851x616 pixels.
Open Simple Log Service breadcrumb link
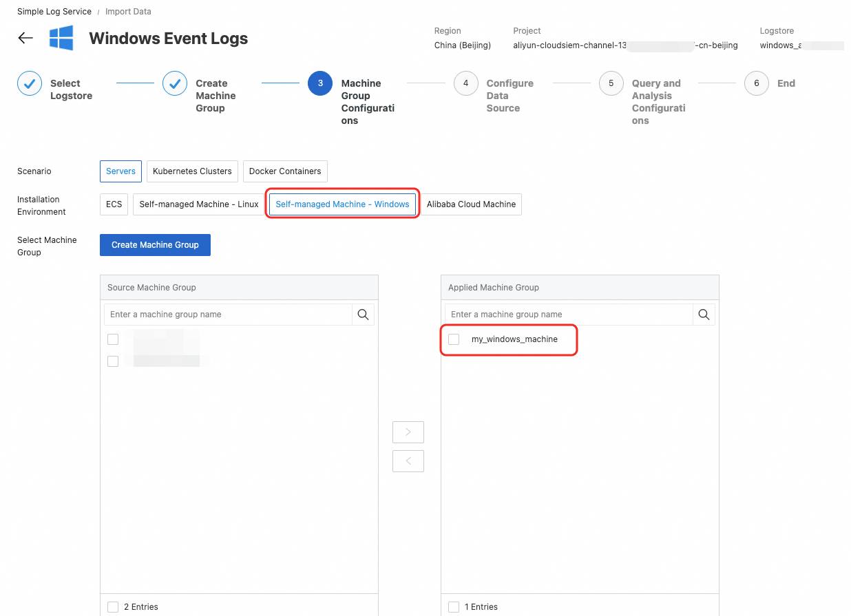click(54, 12)
